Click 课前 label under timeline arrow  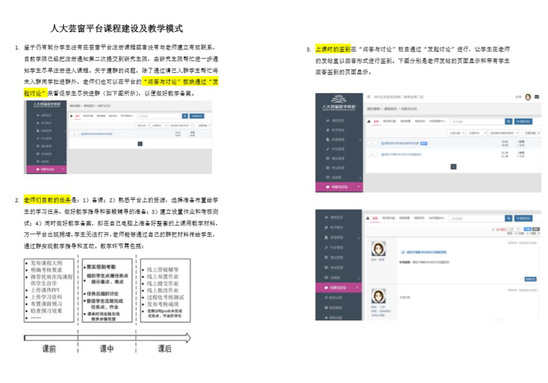coord(49,348)
